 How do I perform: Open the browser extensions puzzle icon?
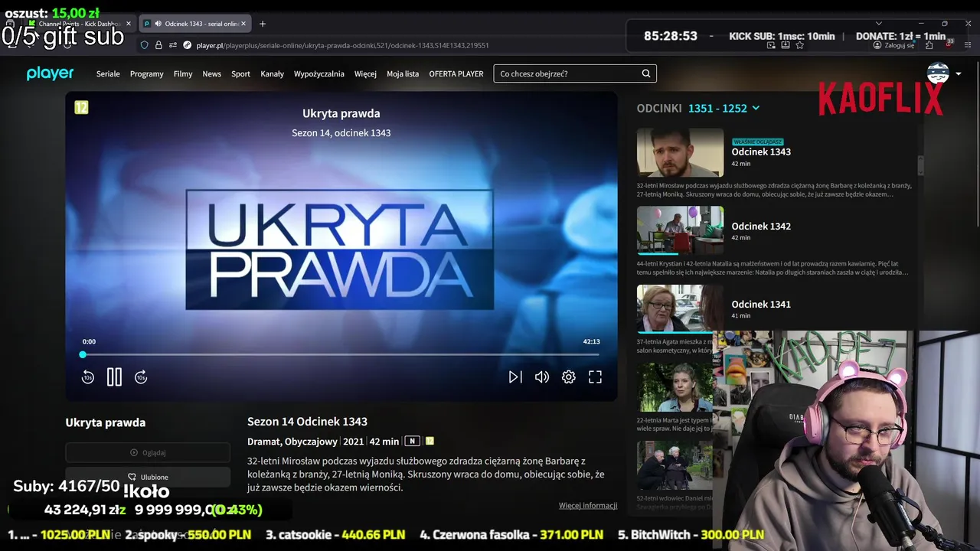pos(929,45)
